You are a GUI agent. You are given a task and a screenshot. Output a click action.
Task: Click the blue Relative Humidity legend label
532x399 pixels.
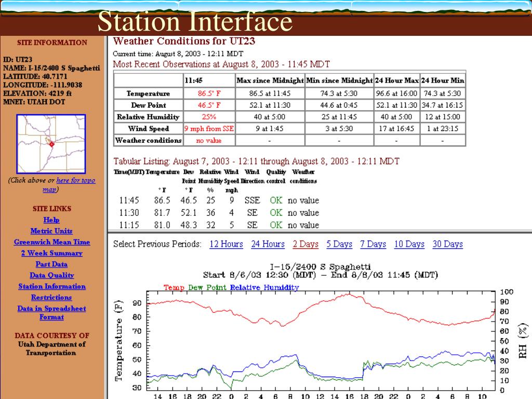pos(264,287)
